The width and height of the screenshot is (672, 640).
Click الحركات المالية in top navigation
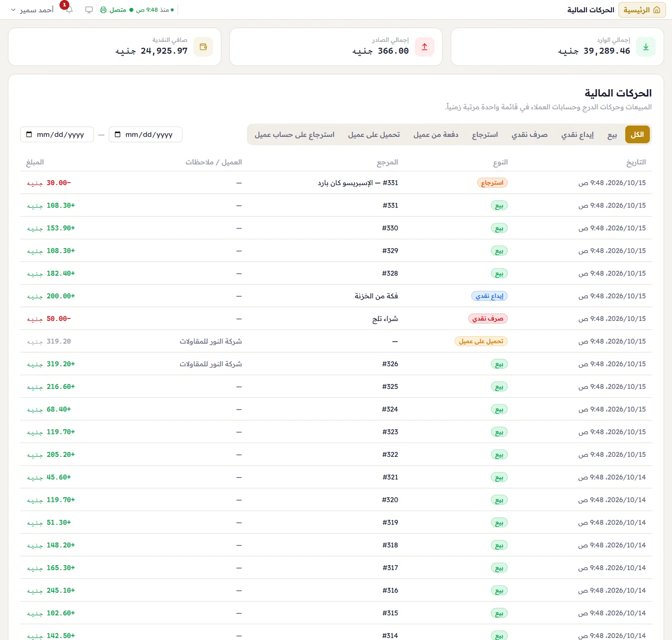pos(591,10)
